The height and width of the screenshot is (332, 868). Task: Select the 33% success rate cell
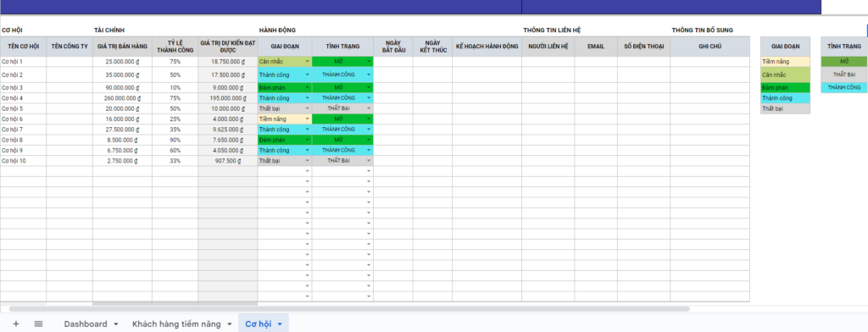pyautogui.click(x=175, y=160)
